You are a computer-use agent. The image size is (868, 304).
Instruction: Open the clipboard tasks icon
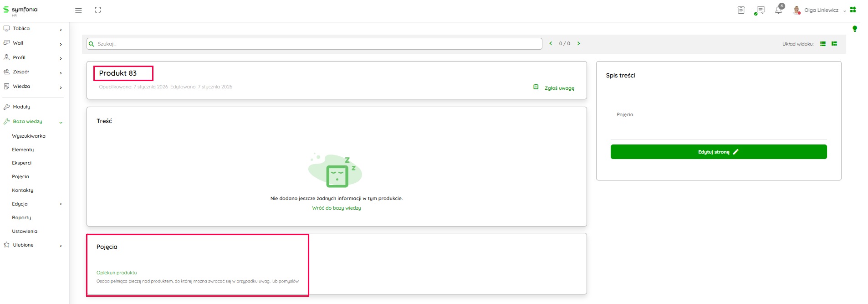point(741,10)
